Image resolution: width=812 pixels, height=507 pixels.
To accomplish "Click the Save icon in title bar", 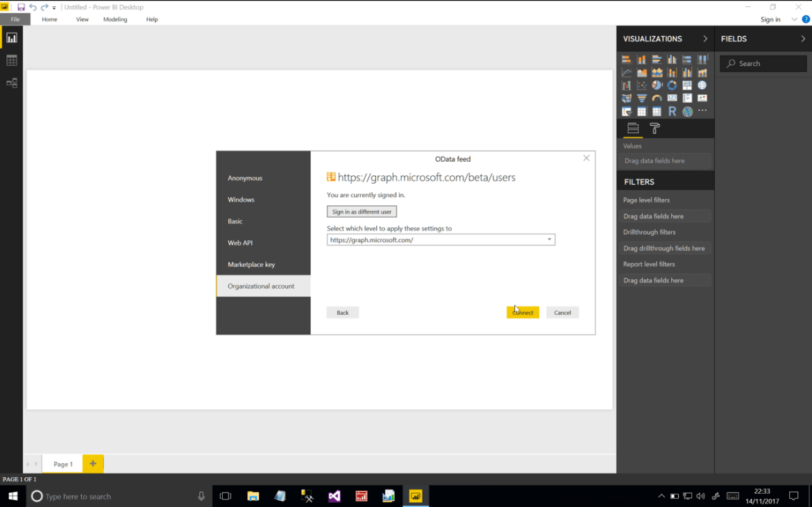I will 21,7.
